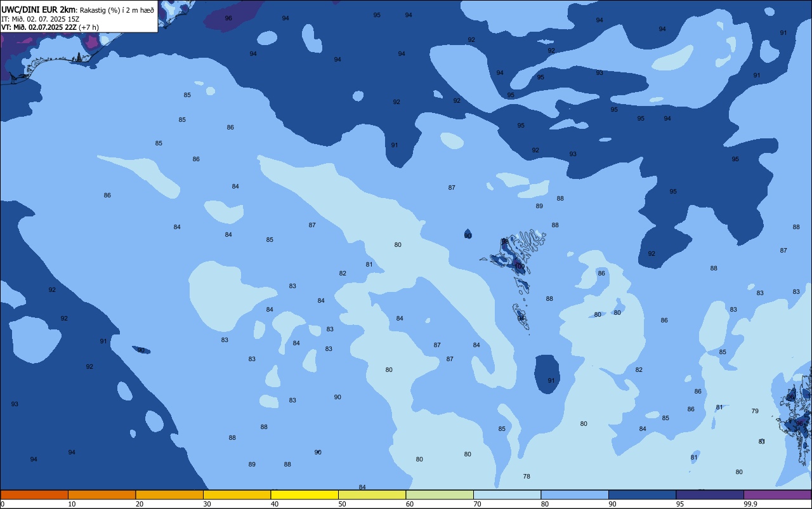The height and width of the screenshot is (509, 812).
Task: Click the navy 95–99.9 legend swatch
Action: [710, 494]
